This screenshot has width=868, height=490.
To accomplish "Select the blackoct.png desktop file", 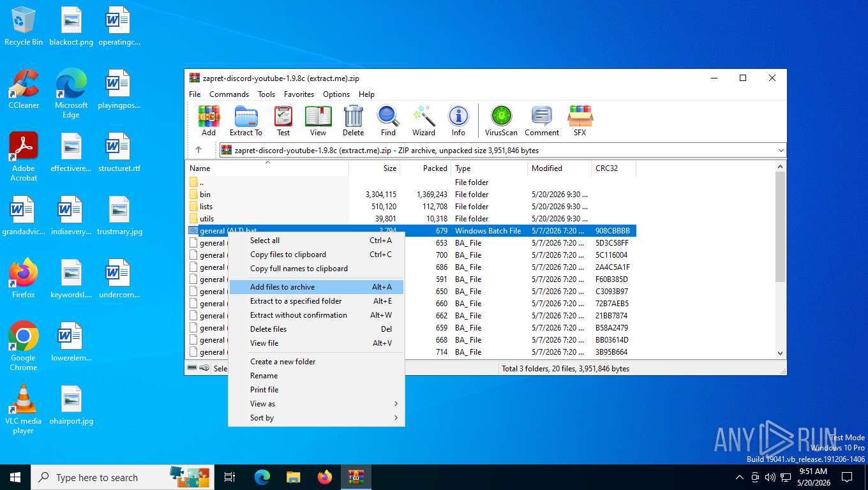I will (71, 26).
